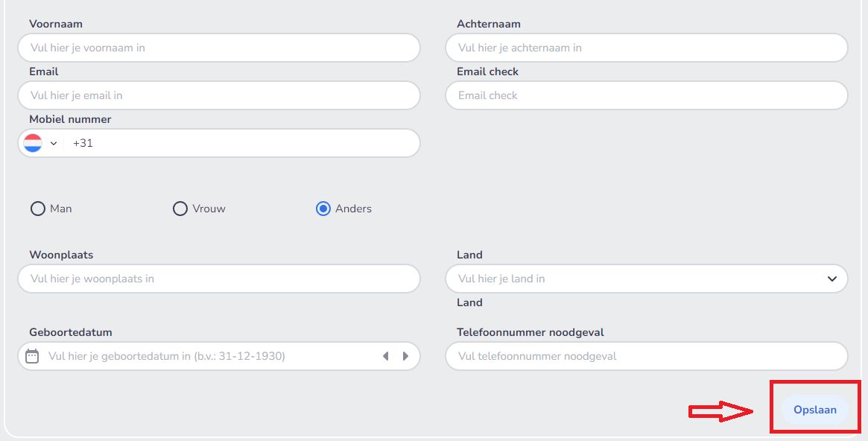
Task: Click the Netherlands flag icon
Action: (33, 143)
